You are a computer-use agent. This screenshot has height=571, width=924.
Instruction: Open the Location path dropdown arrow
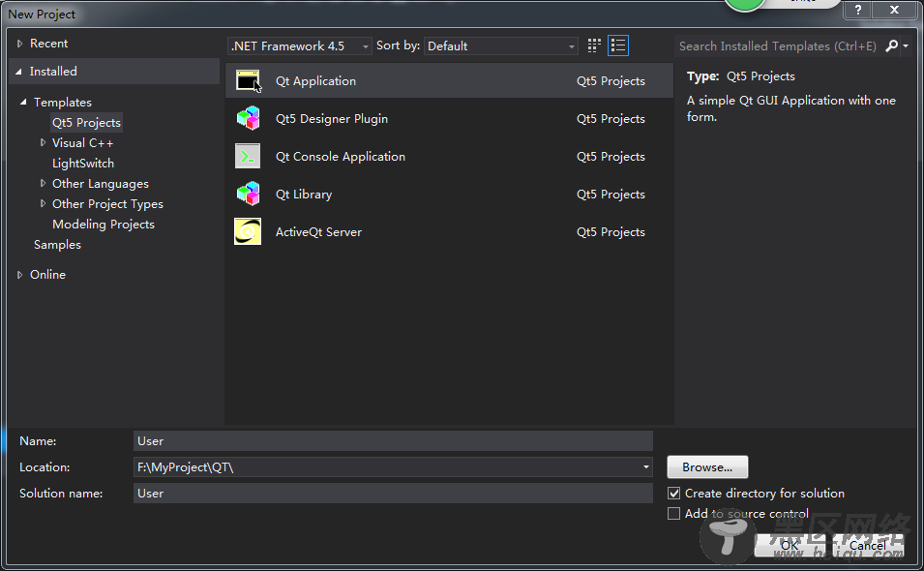click(x=646, y=467)
